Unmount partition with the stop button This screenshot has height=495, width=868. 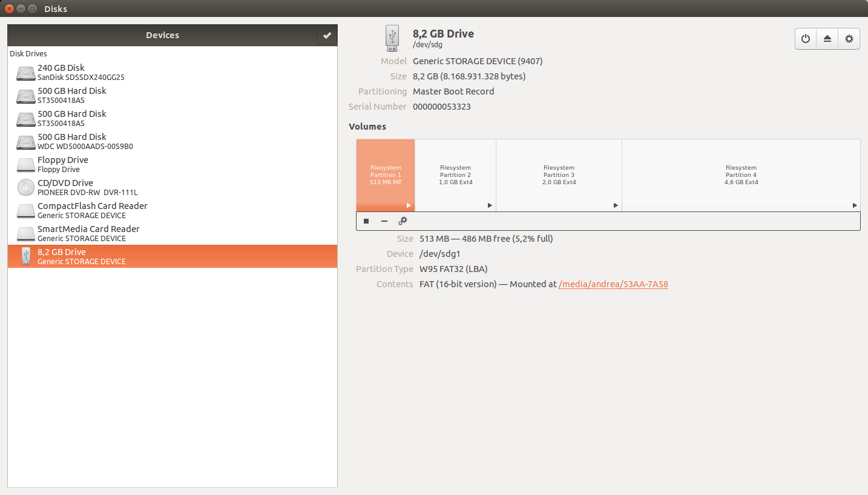[366, 221]
